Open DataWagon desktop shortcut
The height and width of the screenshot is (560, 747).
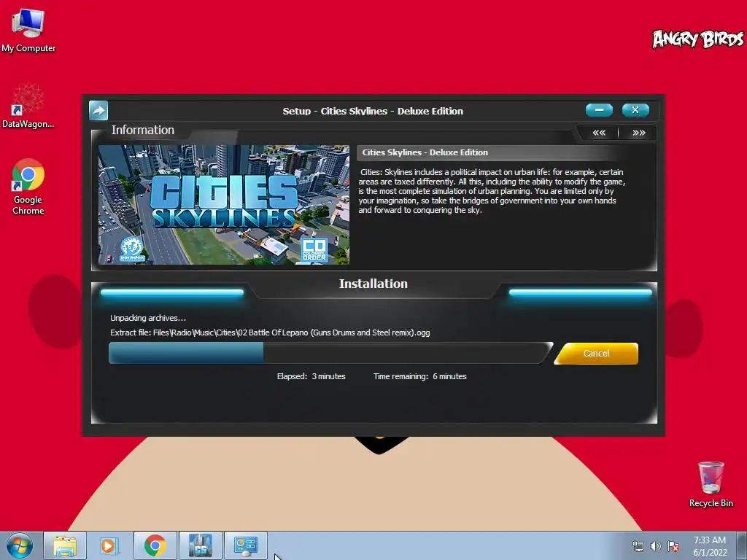[x=28, y=106]
